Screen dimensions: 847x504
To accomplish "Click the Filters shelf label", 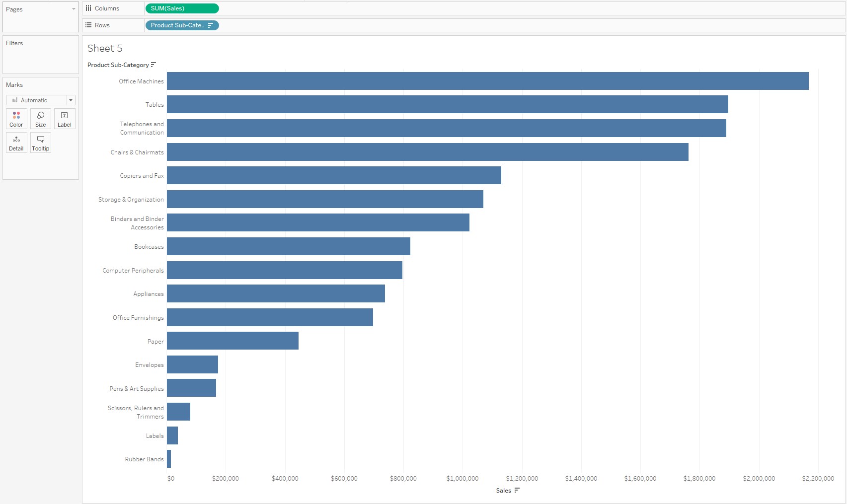I will (x=14, y=43).
